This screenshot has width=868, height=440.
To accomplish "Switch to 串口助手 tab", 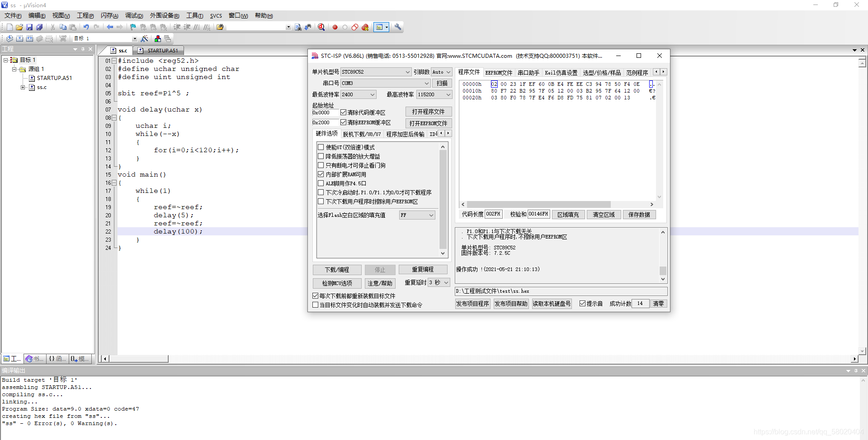I will click(528, 72).
